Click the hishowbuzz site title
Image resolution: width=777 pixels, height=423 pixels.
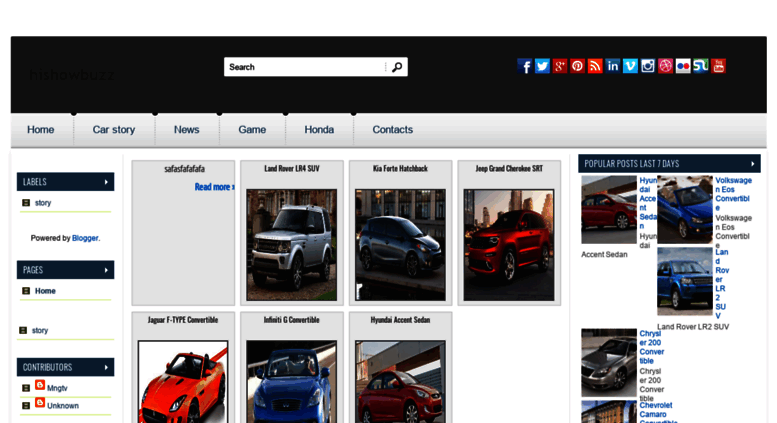[72, 75]
